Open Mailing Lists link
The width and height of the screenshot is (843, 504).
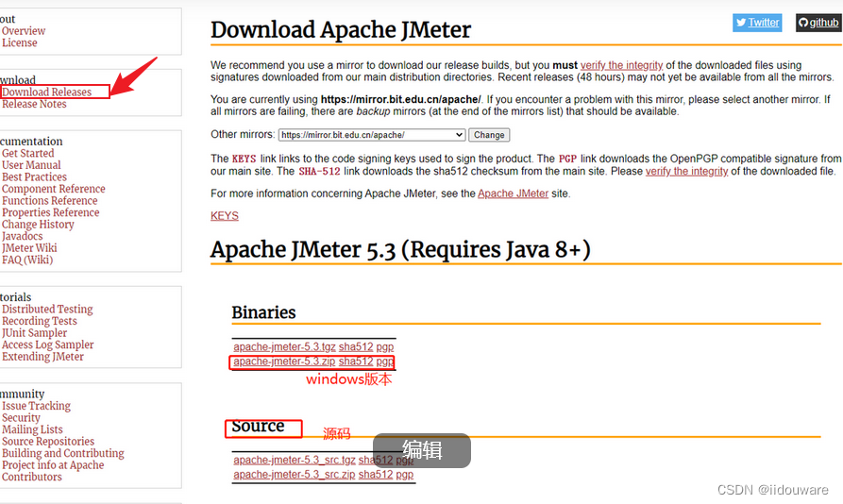pos(32,429)
